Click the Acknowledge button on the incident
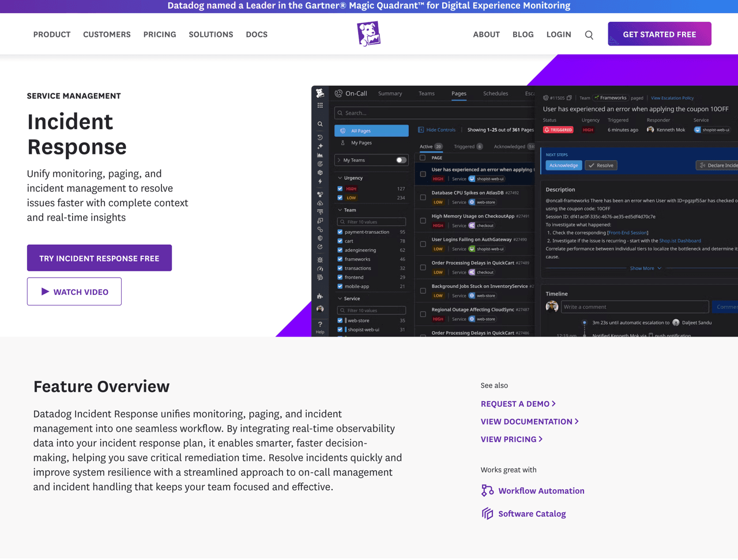738x560 pixels. click(563, 165)
